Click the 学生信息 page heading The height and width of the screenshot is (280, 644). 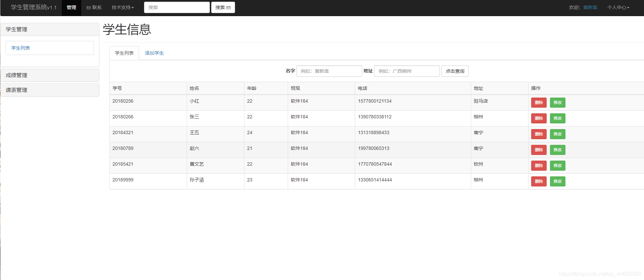point(127,29)
